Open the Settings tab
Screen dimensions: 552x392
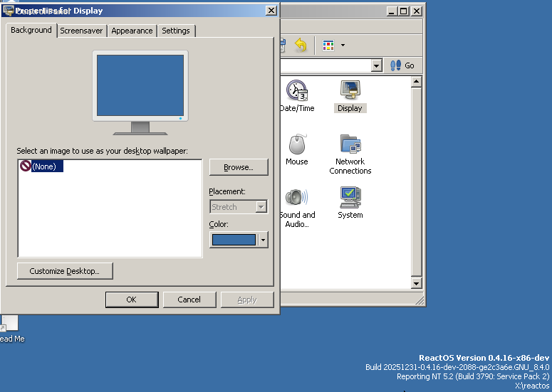coord(175,31)
